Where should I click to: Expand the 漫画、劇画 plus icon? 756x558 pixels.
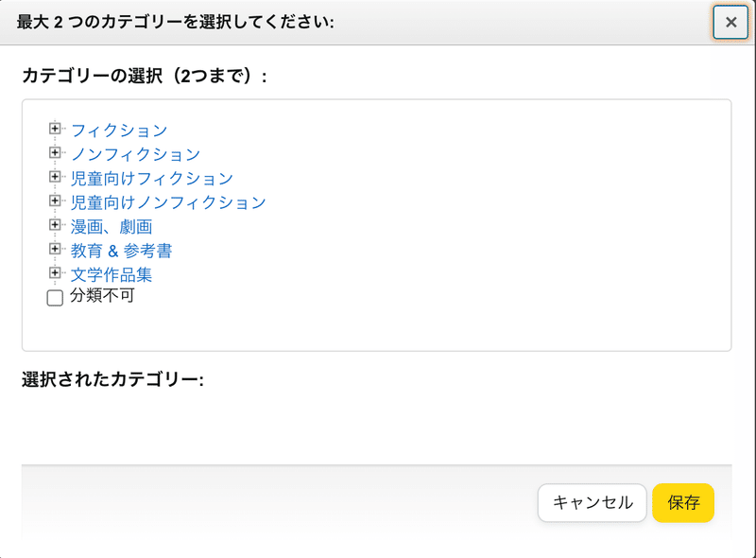coord(55,225)
